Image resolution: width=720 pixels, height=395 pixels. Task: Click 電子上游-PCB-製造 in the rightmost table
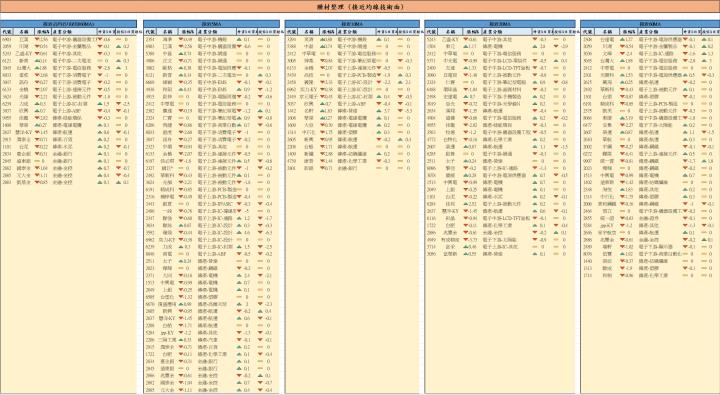[658, 104]
